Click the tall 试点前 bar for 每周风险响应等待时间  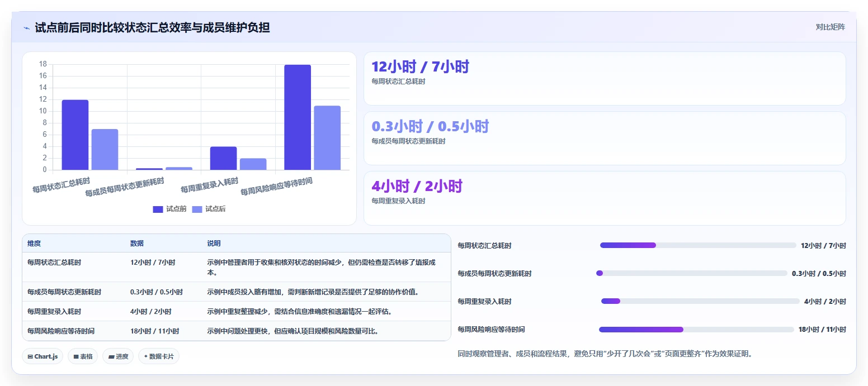click(x=297, y=117)
